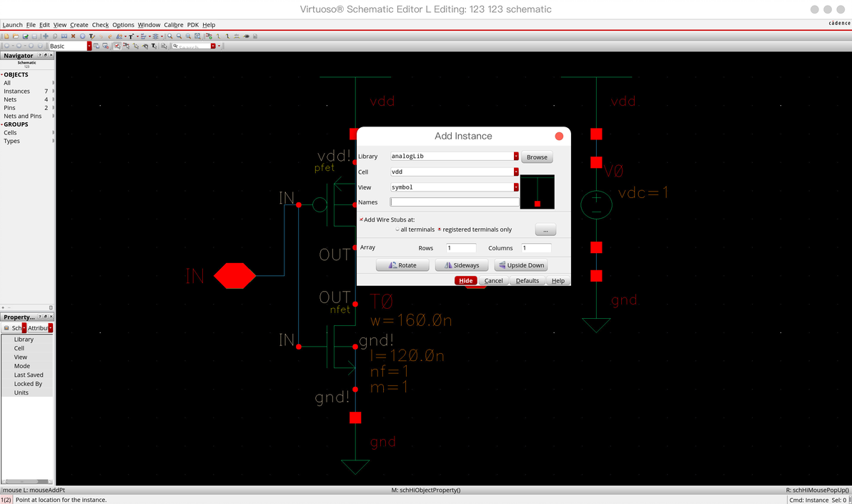Open the Create menu
Screen dimensions: 852x504
tap(79, 24)
